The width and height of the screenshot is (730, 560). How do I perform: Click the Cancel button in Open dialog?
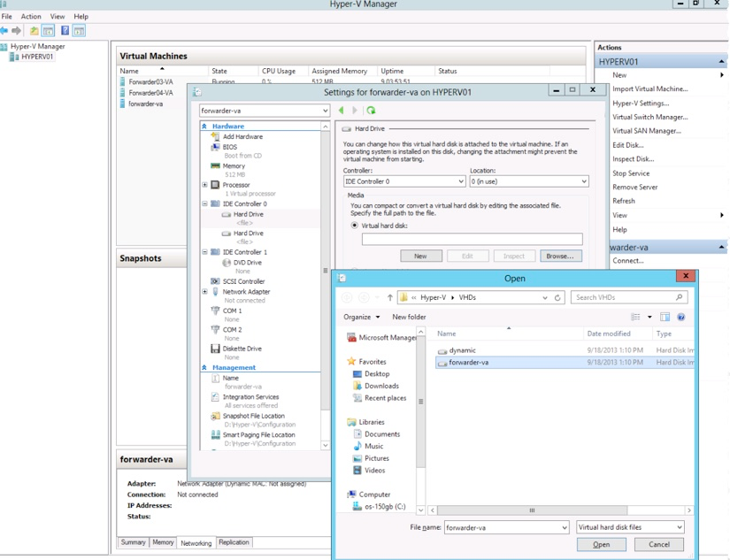pos(658,544)
